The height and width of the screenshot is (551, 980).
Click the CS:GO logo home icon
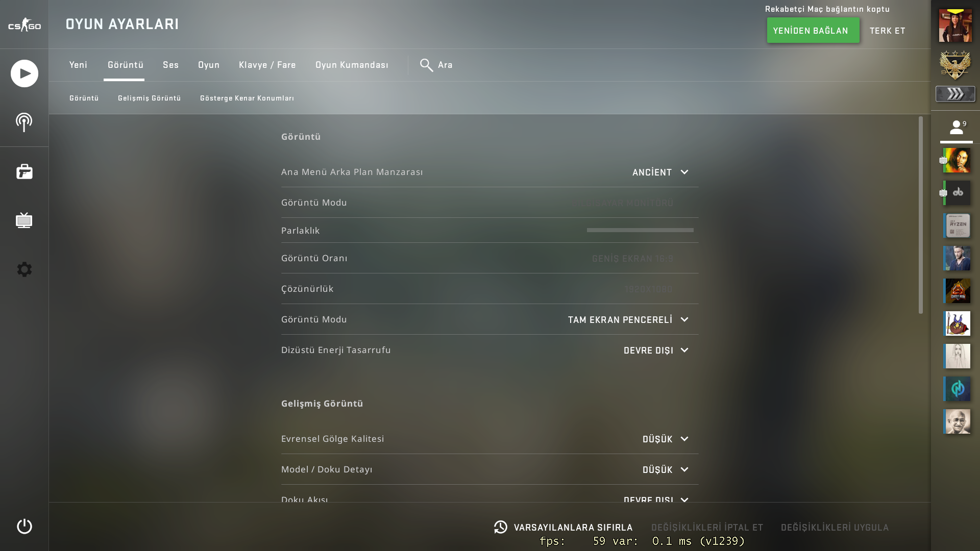pyautogui.click(x=24, y=24)
